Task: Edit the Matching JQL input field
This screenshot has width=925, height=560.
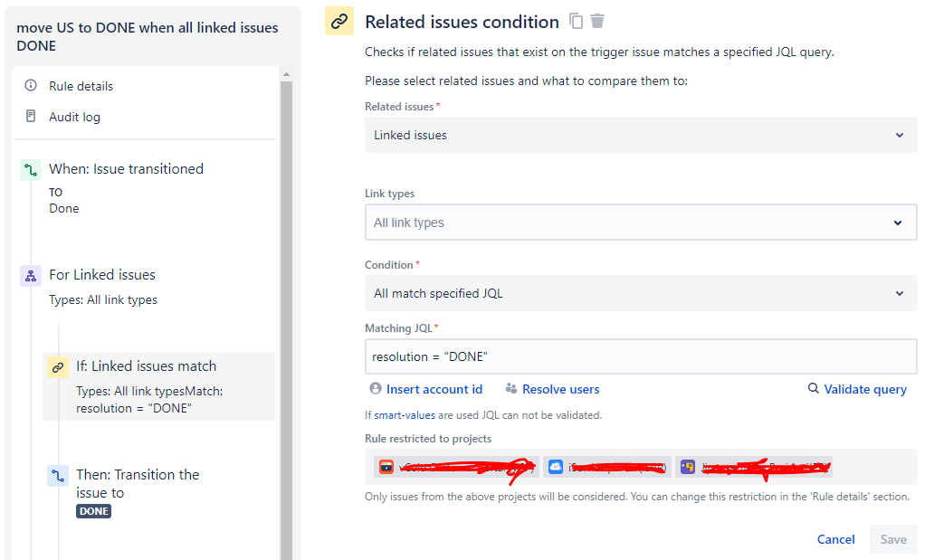Action: (x=641, y=356)
